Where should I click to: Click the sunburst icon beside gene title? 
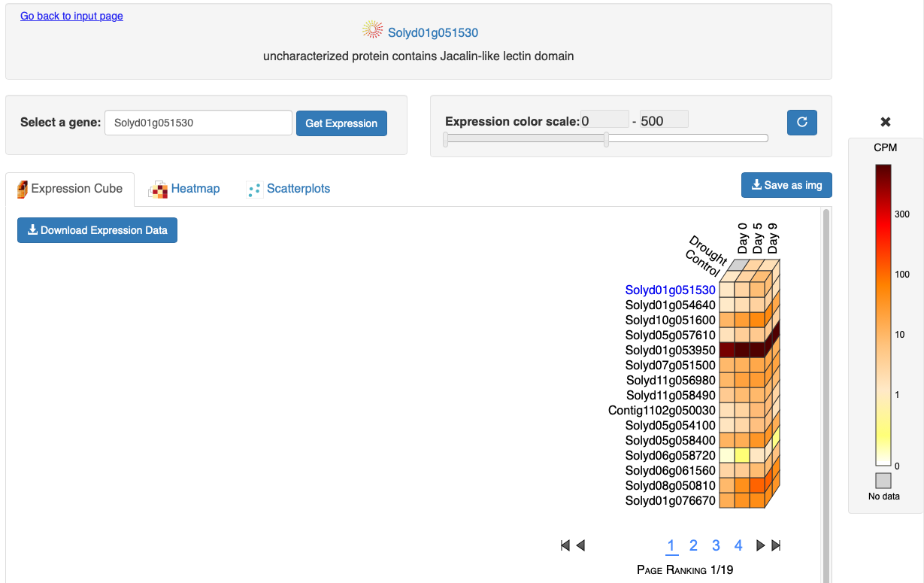[x=373, y=30]
